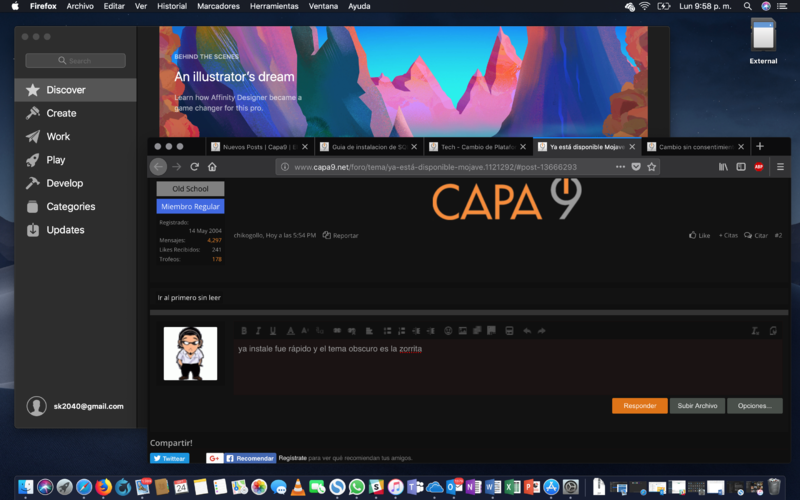Toggle bold in the reply editor toolbar
This screenshot has height=500, width=800.
tap(244, 331)
